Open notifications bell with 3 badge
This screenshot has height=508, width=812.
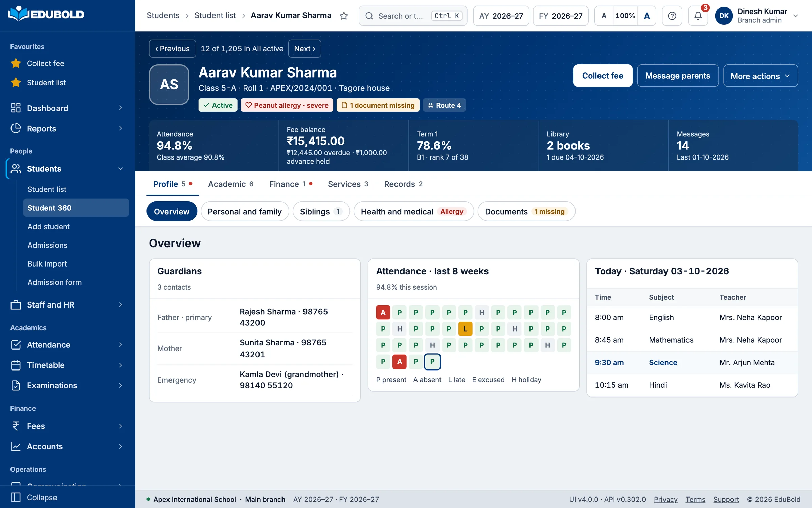coord(698,16)
